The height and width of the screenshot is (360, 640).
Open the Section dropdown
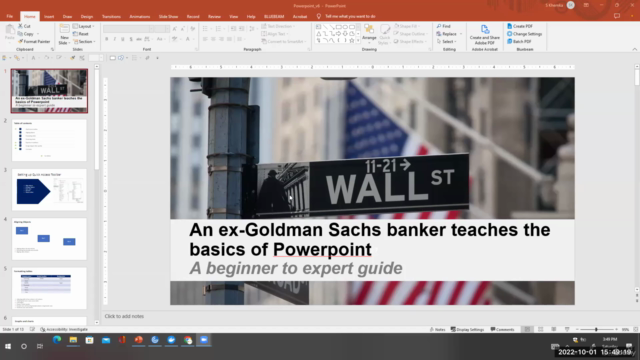tap(84, 42)
